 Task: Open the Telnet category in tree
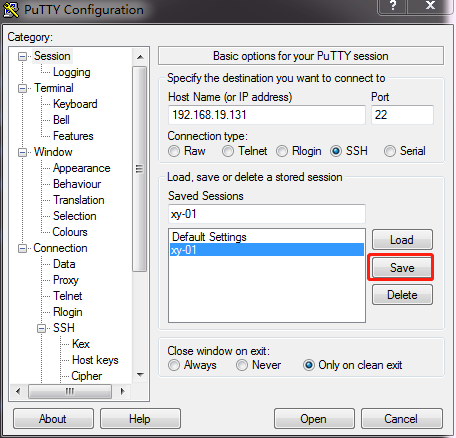[x=68, y=296]
